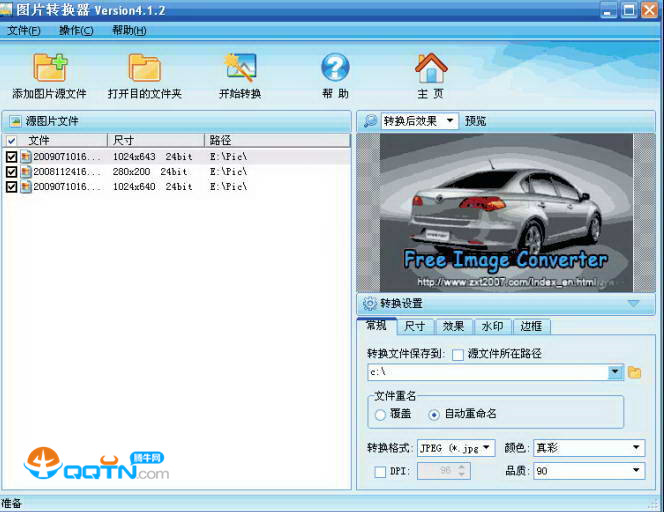Browse output path with the folder icon
The width and height of the screenshot is (664, 512).
pyautogui.click(x=634, y=373)
